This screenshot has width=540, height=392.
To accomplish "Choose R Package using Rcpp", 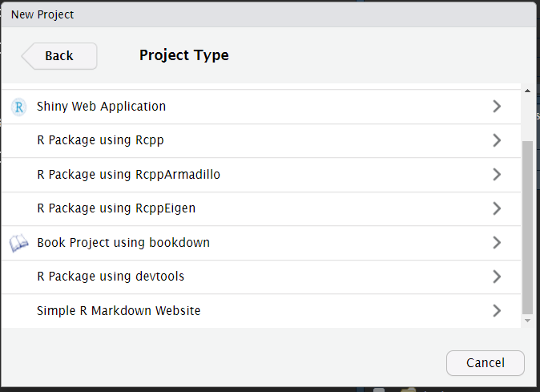I will (261, 140).
